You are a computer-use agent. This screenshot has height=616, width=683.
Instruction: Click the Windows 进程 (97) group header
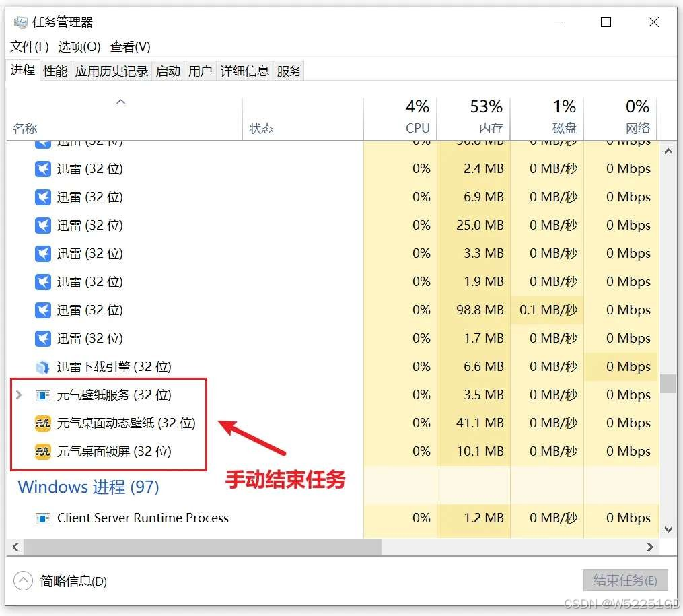88,487
